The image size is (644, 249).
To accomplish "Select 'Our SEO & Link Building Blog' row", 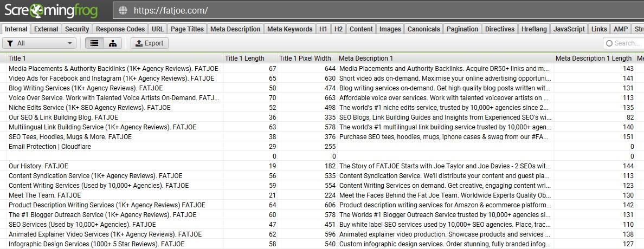I will pyautogui.click(x=63, y=117).
